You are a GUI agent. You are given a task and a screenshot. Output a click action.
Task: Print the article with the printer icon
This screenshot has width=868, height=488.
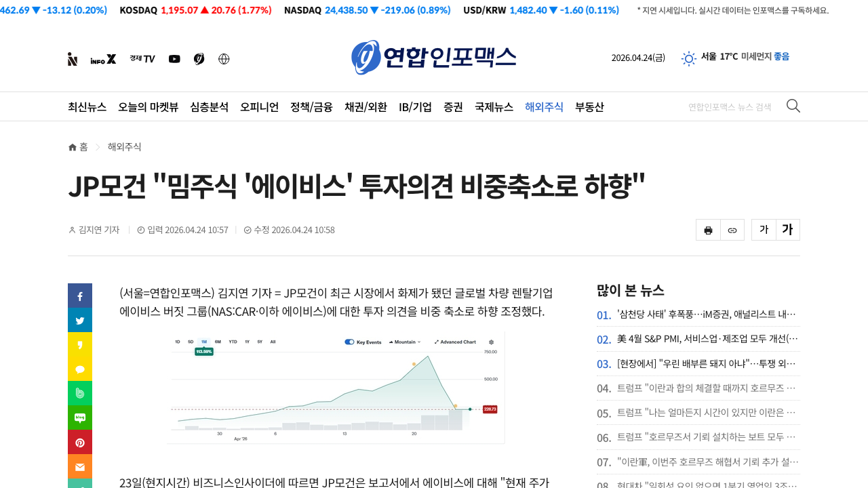[x=708, y=230]
